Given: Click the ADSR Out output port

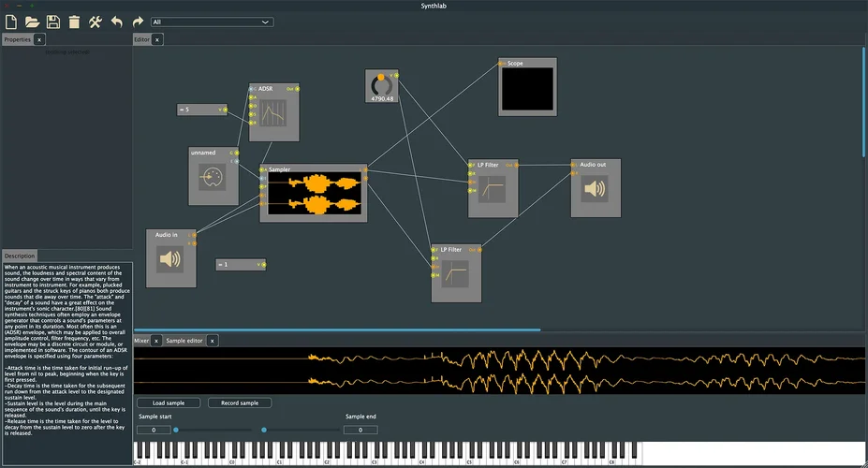Looking at the screenshot, I should coord(297,89).
